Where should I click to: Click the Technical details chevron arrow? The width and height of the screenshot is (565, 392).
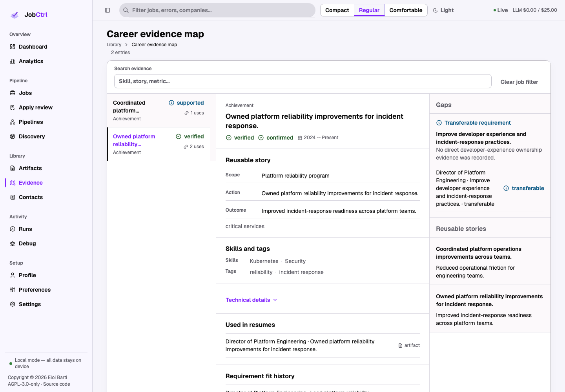[275, 300]
